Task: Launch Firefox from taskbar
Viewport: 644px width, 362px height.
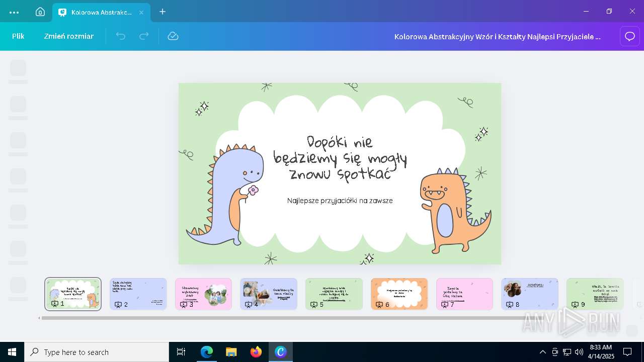Action: [256, 352]
